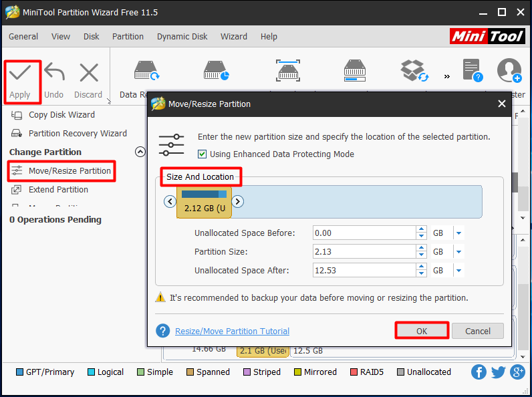Click scroll-up arrow of the partition list
The image size is (532, 397).
tap(523, 111)
